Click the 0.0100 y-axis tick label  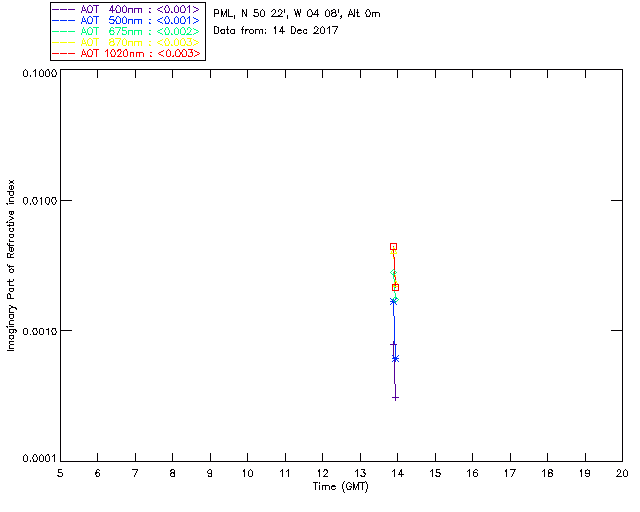click(39, 201)
